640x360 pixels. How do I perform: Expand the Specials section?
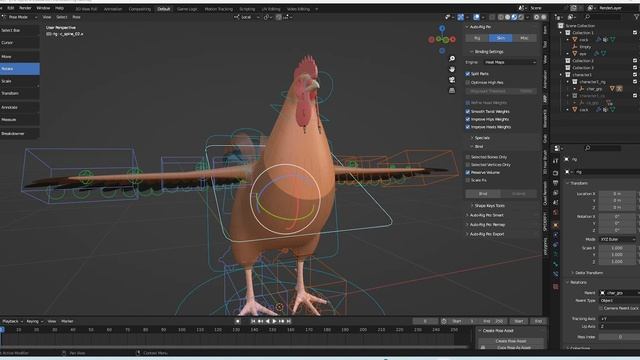tap(482, 138)
